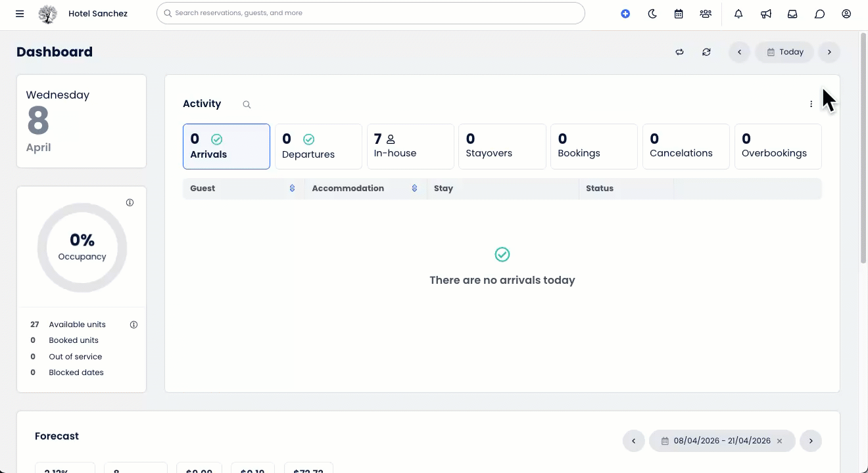Open the guests group icon
This screenshot has height=473, width=868.
coord(706,14)
